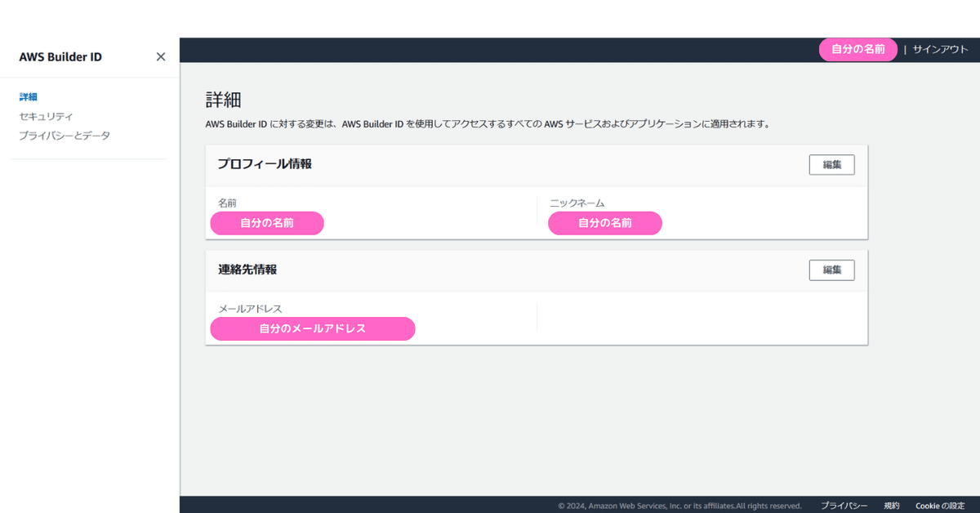Viewport: 980px width, 513px height.
Task: Open the 詳細 navigation item
Action: (x=29, y=97)
